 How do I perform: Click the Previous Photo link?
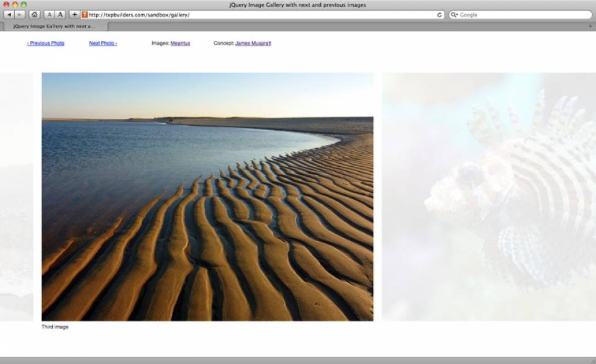coord(45,43)
